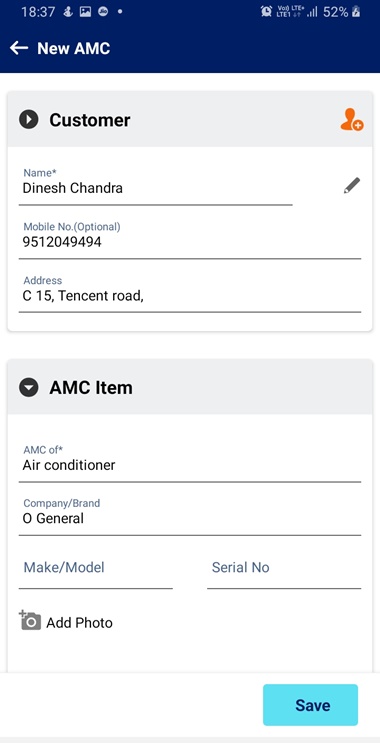
Task: Select the Company/Brand field showing O General
Action: [190, 516]
